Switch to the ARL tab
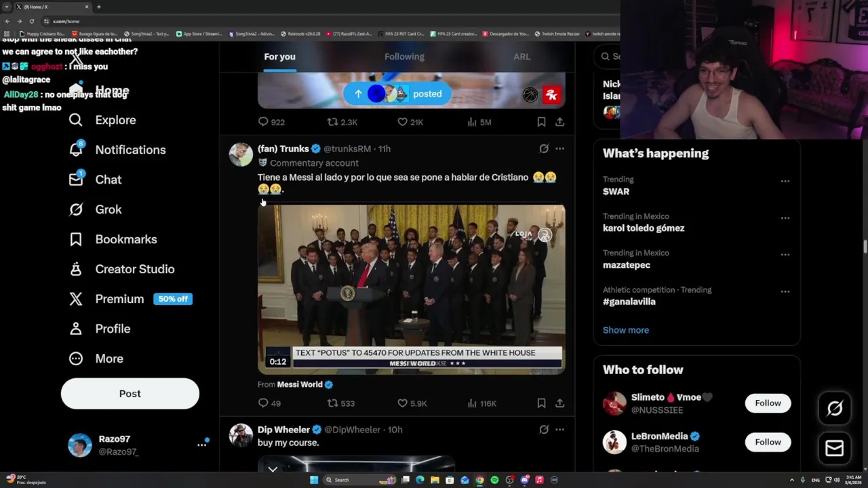 click(x=521, y=56)
